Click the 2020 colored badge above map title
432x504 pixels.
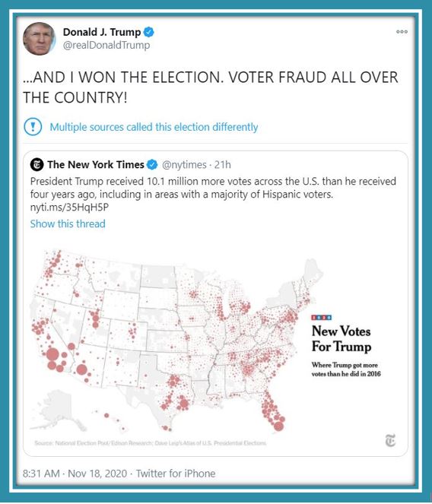[322, 318]
